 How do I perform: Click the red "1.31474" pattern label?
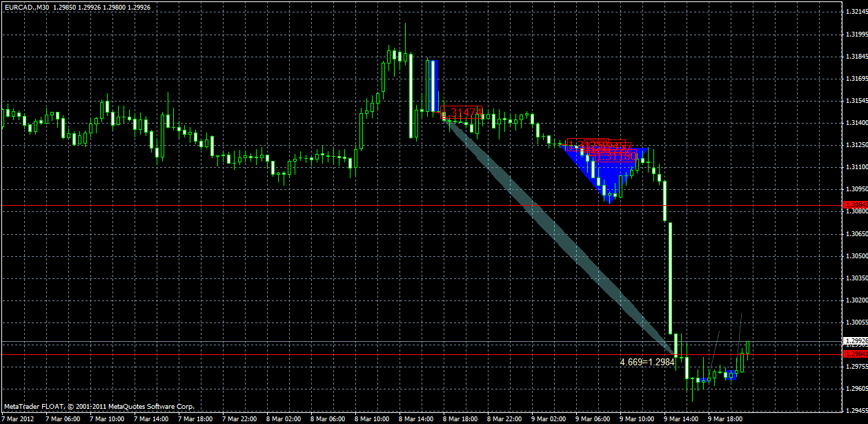click(462, 111)
